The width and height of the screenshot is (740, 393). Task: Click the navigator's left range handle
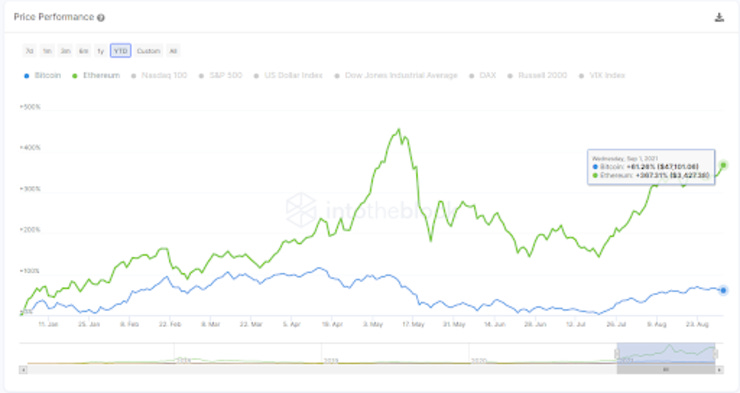[617, 353]
